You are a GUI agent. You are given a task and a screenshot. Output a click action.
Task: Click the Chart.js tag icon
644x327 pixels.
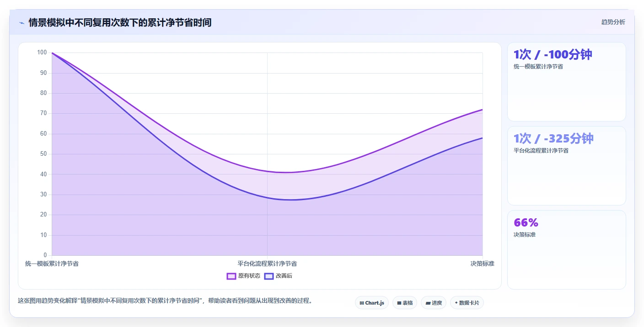tap(362, 303)
